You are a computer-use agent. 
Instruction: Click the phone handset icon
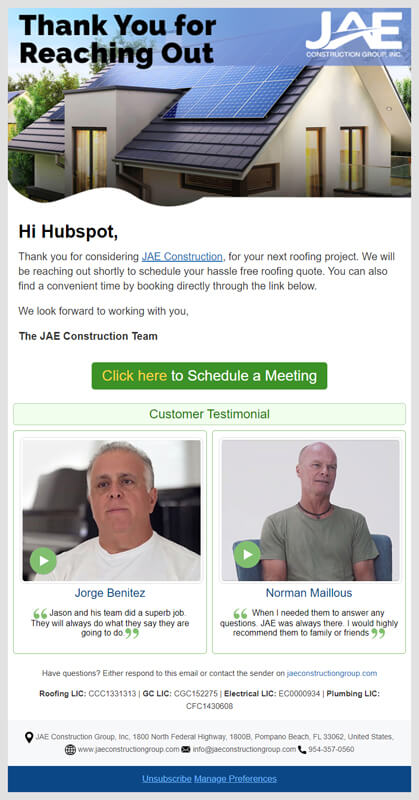tap(302, 749)
